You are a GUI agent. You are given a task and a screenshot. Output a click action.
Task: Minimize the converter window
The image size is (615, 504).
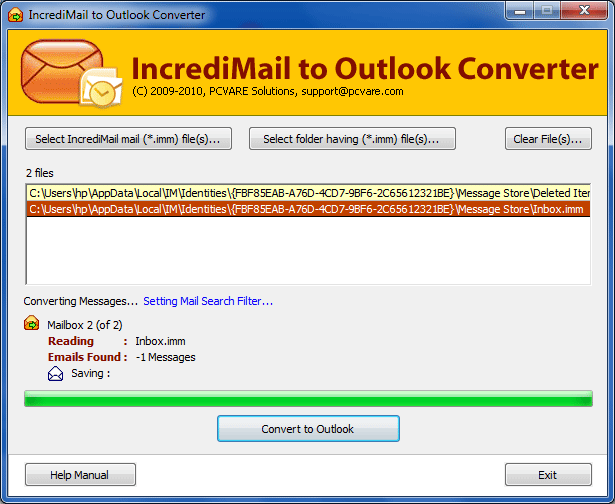(x=520, y=11)
